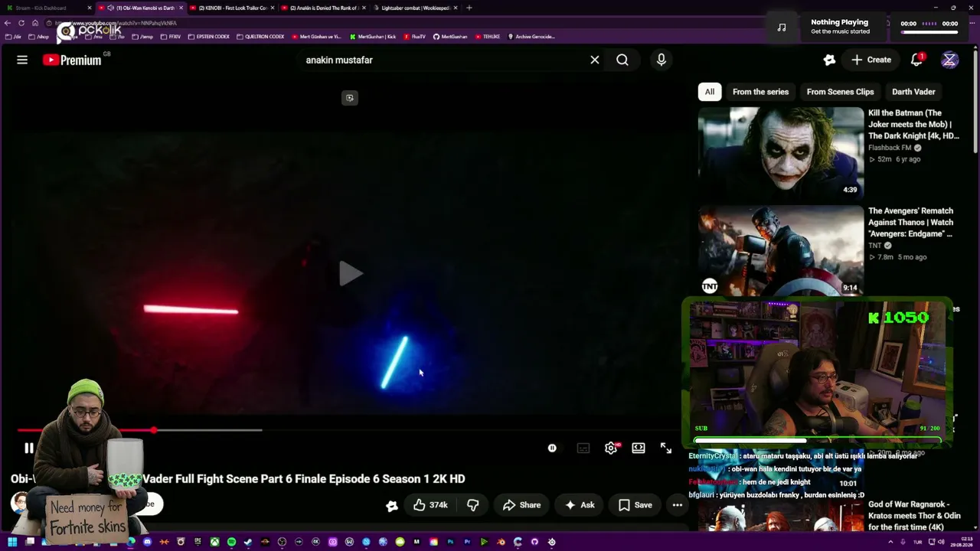
Task: Click the miniplayer icon above video
Action: tap(350, 98)
